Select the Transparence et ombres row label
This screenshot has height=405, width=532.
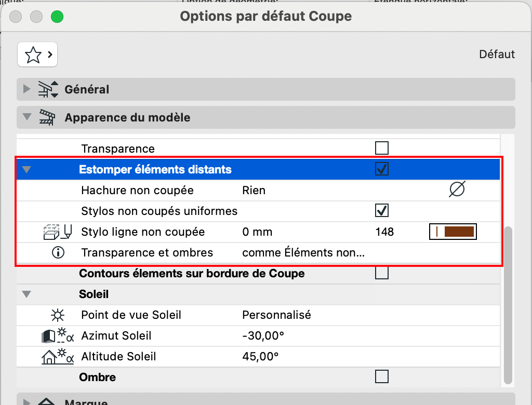tap(147, 253)
